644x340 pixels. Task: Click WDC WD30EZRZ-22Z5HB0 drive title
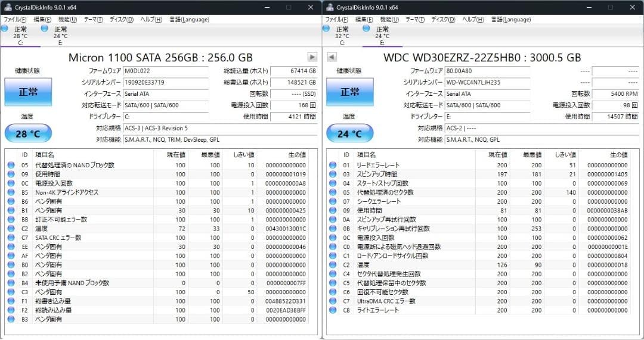482,57
